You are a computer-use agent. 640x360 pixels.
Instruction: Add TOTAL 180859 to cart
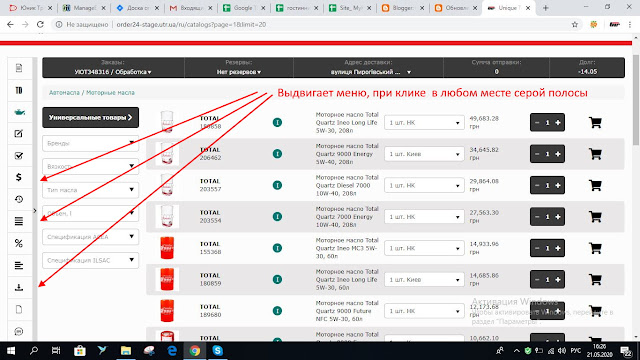595,280
